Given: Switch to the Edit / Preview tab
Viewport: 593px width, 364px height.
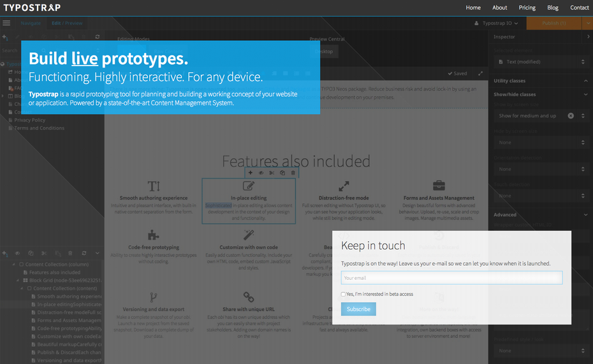Looking at the screenshot, I should (67, 23).
